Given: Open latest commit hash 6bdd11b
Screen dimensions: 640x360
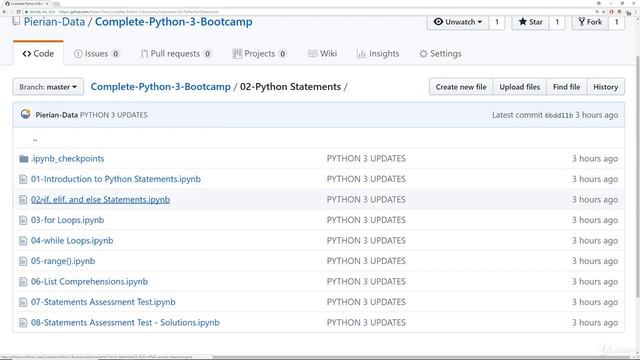Looking at the screenshot, I should point(559,116).
